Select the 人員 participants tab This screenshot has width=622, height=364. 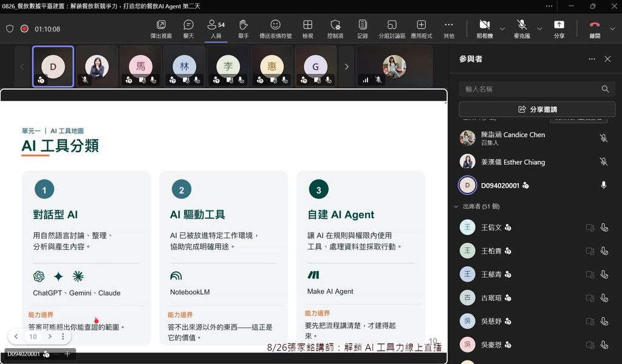click(x=216, y=29)
